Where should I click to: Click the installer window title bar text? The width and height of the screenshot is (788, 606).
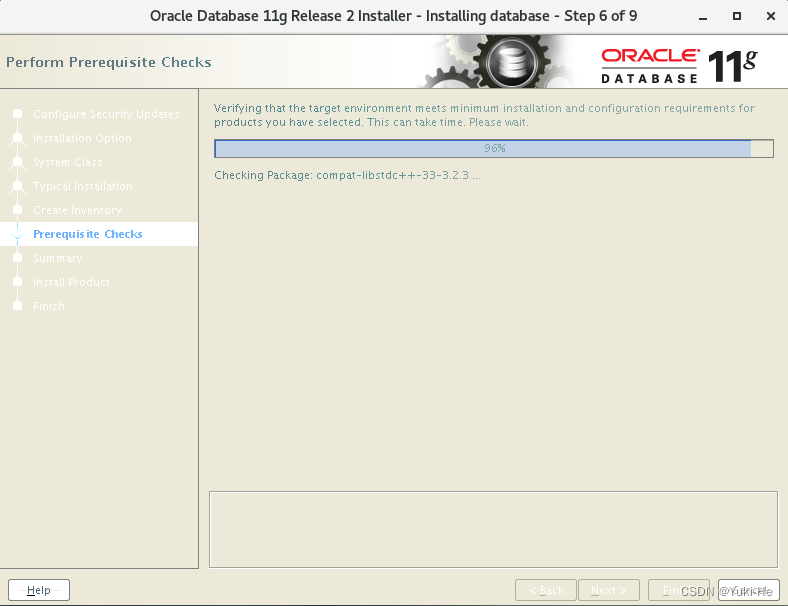tap(393, 16)
